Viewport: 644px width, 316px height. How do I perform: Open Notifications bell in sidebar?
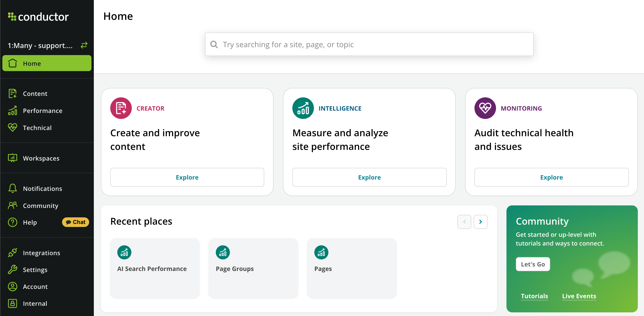tap(13, 188)
